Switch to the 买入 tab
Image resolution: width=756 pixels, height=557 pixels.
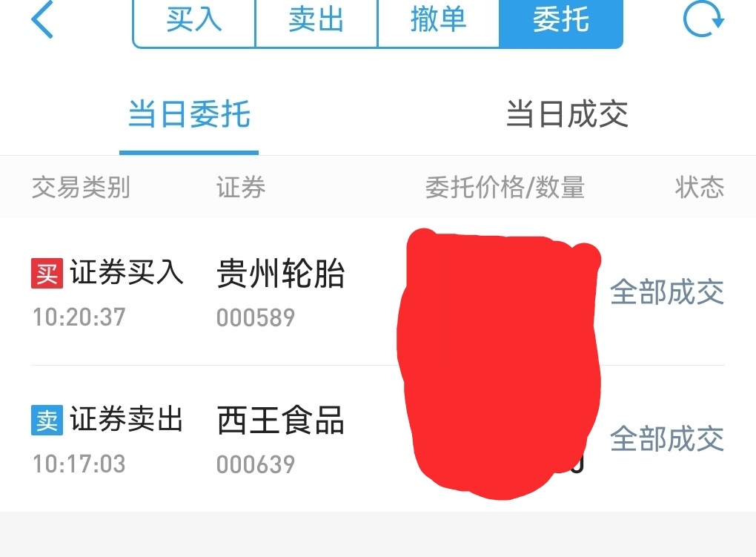194,20
